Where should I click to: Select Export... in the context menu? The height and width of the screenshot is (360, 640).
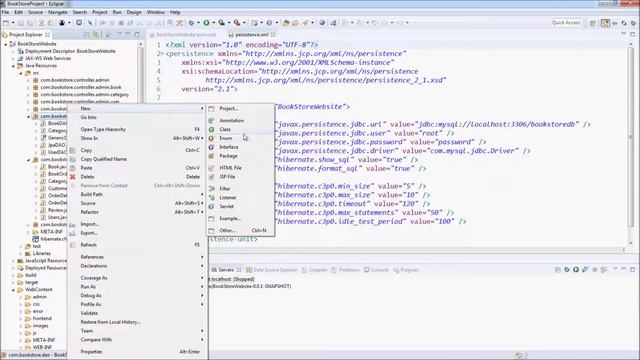coord(137,233)
